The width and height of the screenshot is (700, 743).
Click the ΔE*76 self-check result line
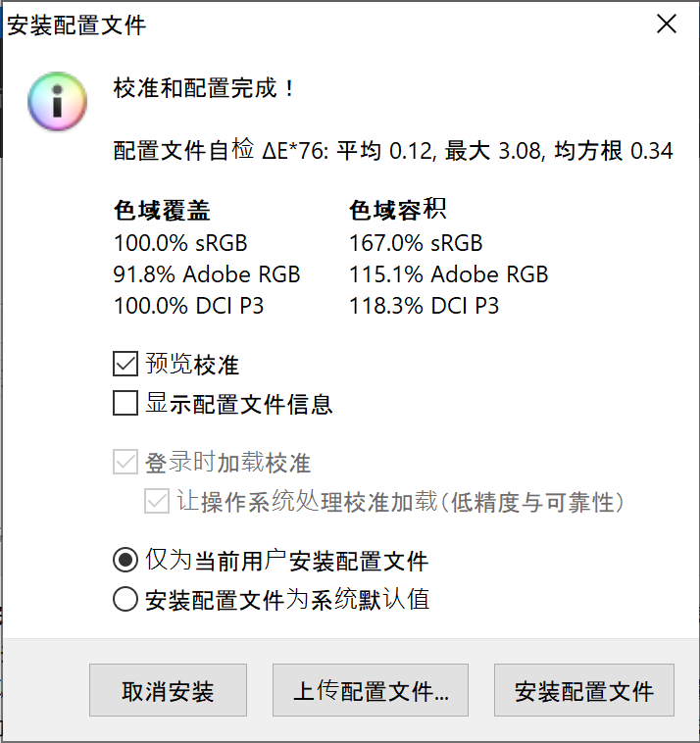tap(393, 150)
